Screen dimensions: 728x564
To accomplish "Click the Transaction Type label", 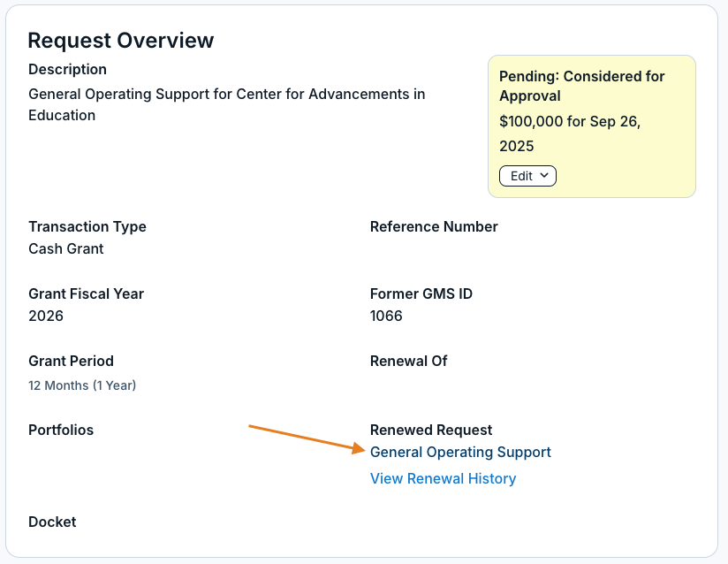I will pyautogui.click(x=87, y=226).
